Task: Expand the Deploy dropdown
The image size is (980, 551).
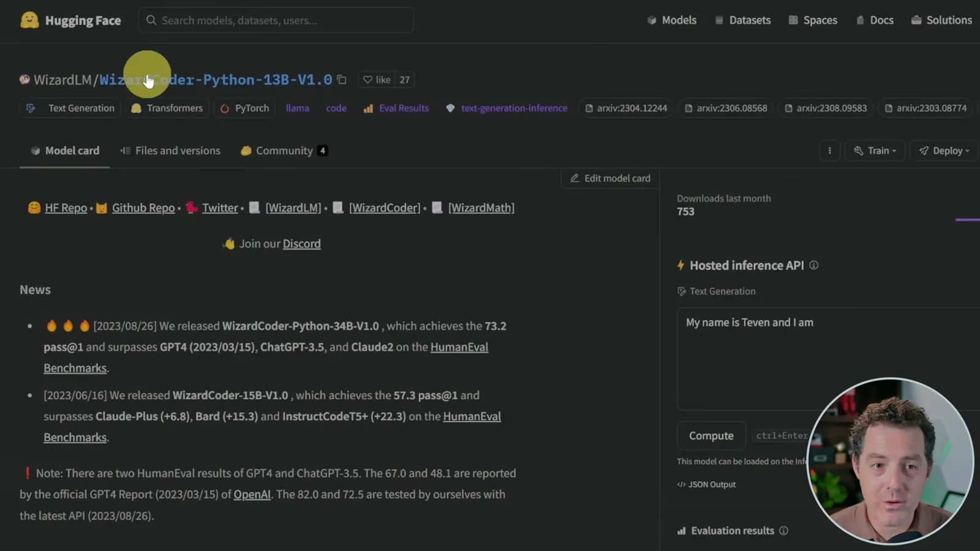Action: (x=944, y=151)
